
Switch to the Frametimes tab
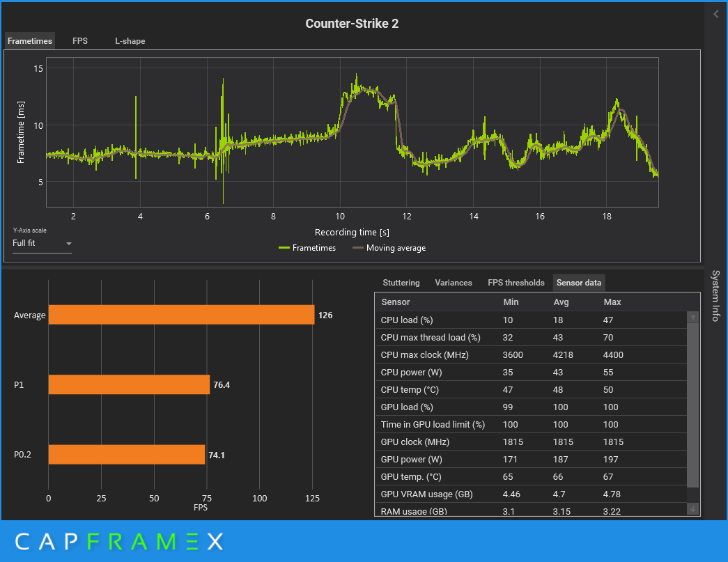click(x=30, y=41)
